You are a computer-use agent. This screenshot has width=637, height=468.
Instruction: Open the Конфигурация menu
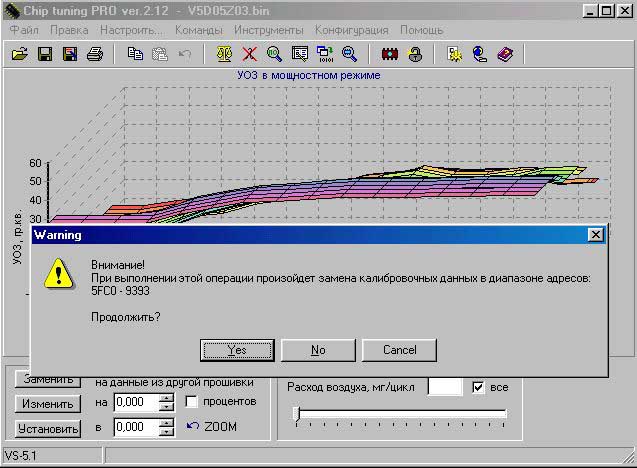point(351,30)
